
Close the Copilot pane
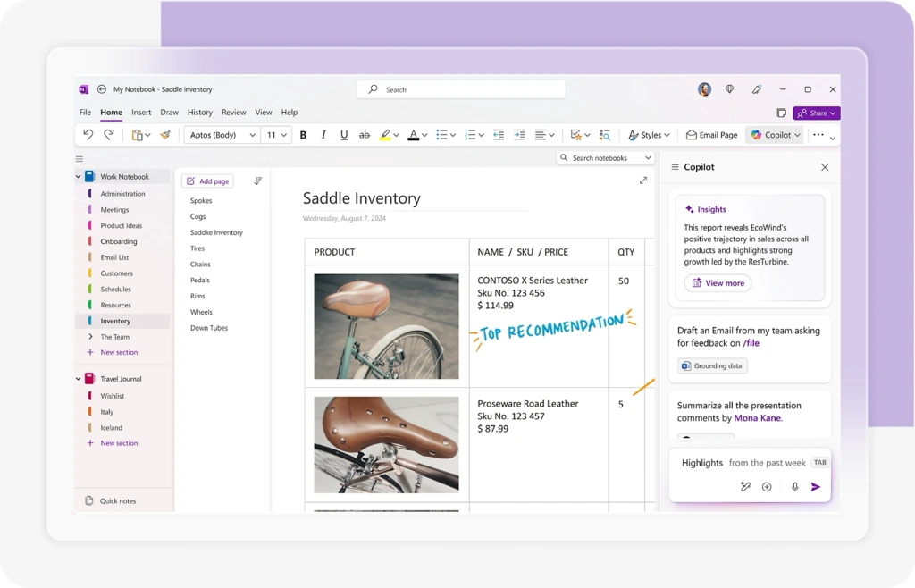[x=825, y=167]
